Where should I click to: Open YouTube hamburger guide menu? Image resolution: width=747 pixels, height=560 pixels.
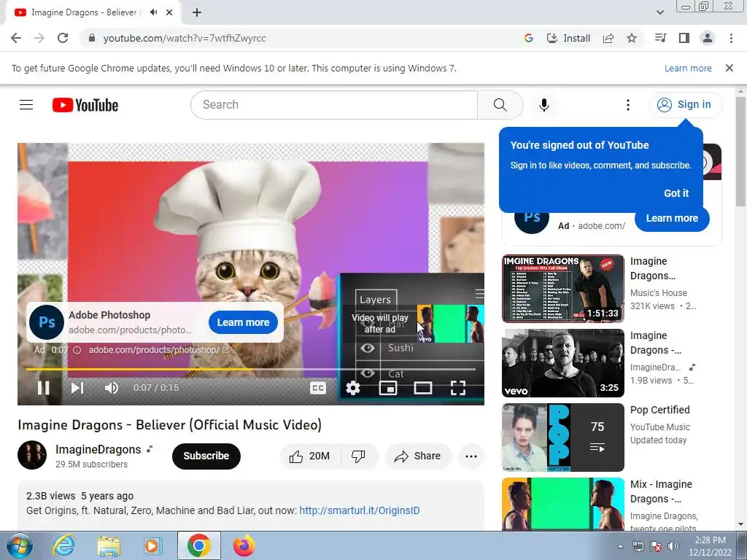coord(26,105)
